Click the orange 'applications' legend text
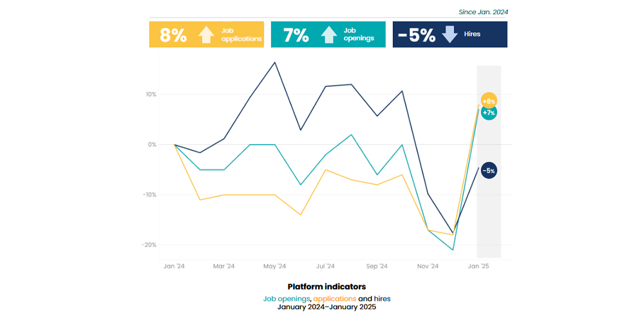This screenshot has height=322, width=644. pyautogui.click(x=334, y=299)
